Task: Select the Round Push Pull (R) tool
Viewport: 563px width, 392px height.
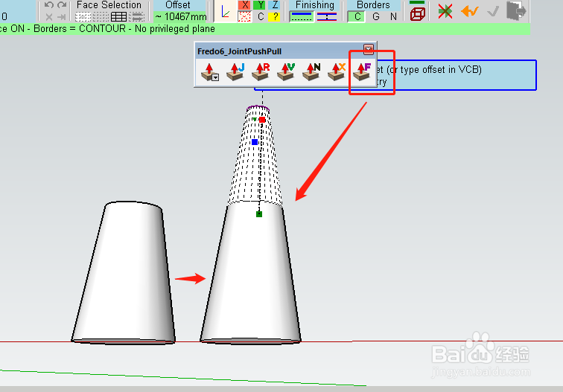Action: tap(261, 71)
